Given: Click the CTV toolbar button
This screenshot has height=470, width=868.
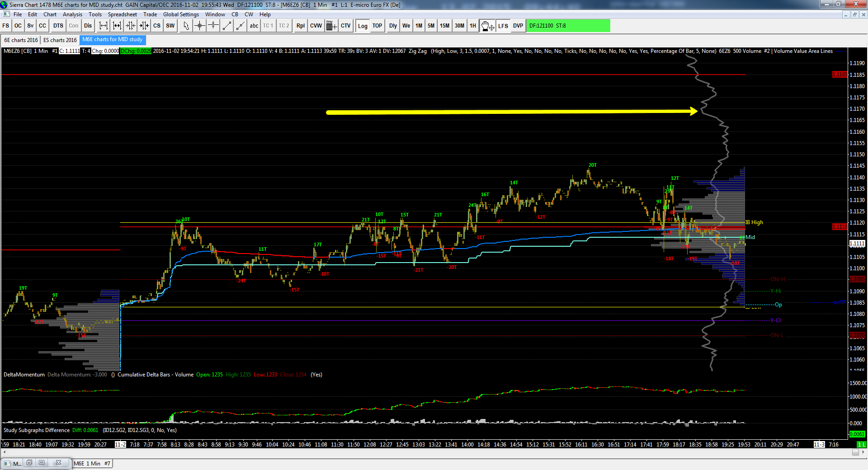Looking at the screenshot, I should [346, 26].
